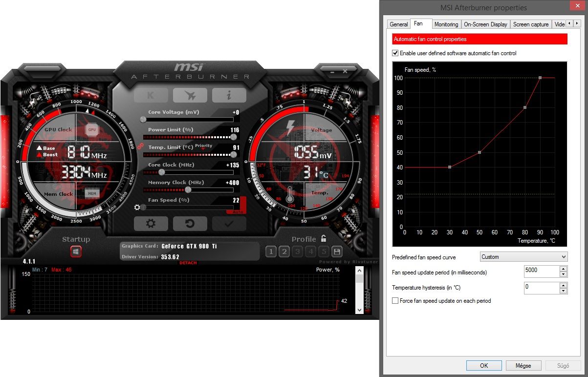Select profile slot 1
The height and width of the screenshot is (377, 588).
coord(271,252)
